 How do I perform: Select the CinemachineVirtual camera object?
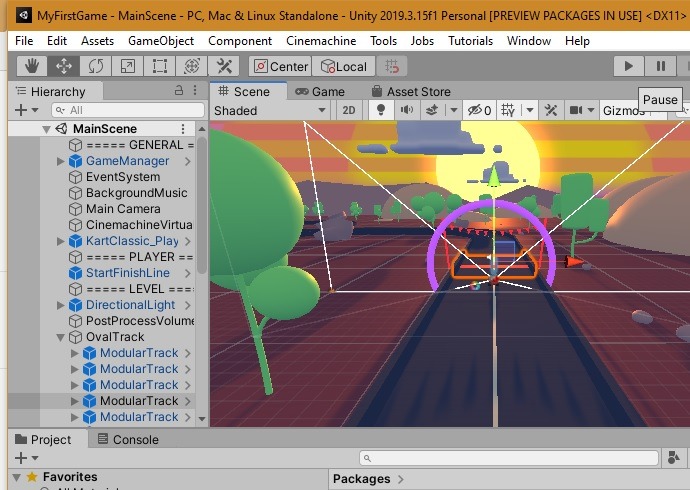coord(139,225)
